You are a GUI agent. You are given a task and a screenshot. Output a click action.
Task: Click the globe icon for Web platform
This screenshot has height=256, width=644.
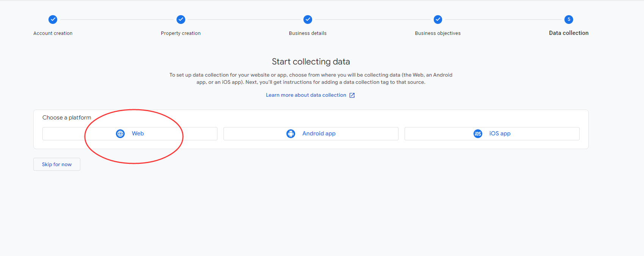pos(120,133)
